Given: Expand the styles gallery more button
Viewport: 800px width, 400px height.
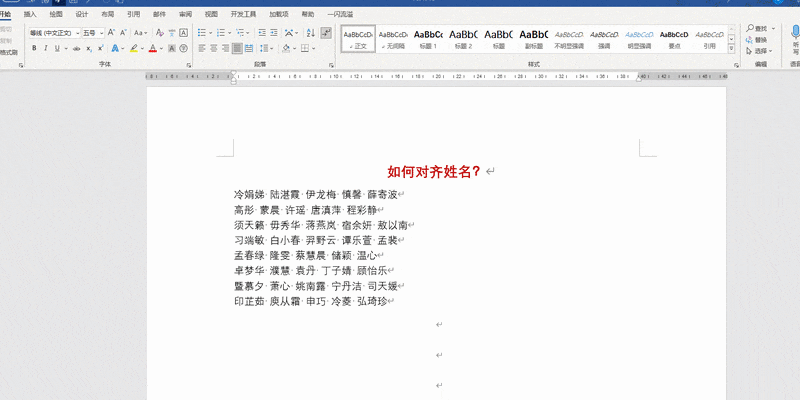Looking at the screenshot, I should coord(731,49).
